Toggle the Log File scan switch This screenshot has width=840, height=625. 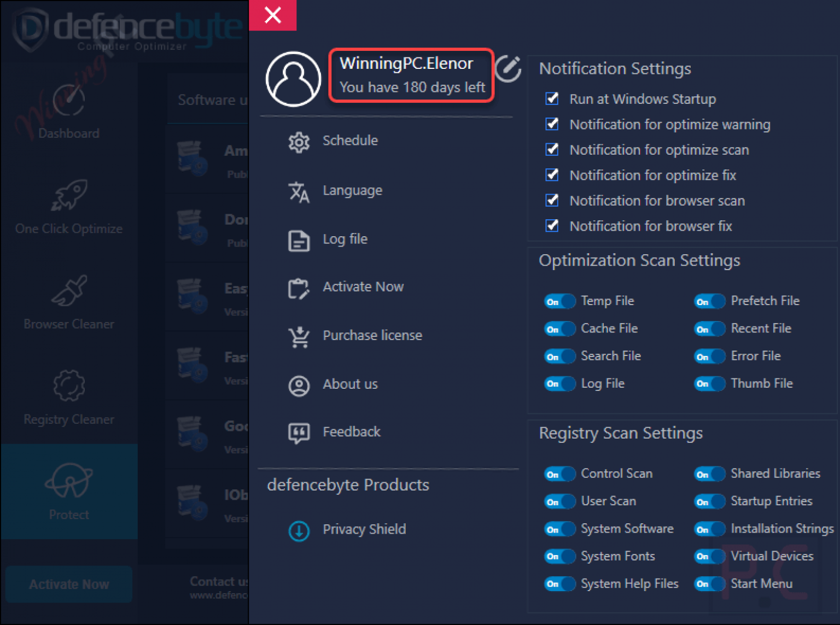(559, 384)
